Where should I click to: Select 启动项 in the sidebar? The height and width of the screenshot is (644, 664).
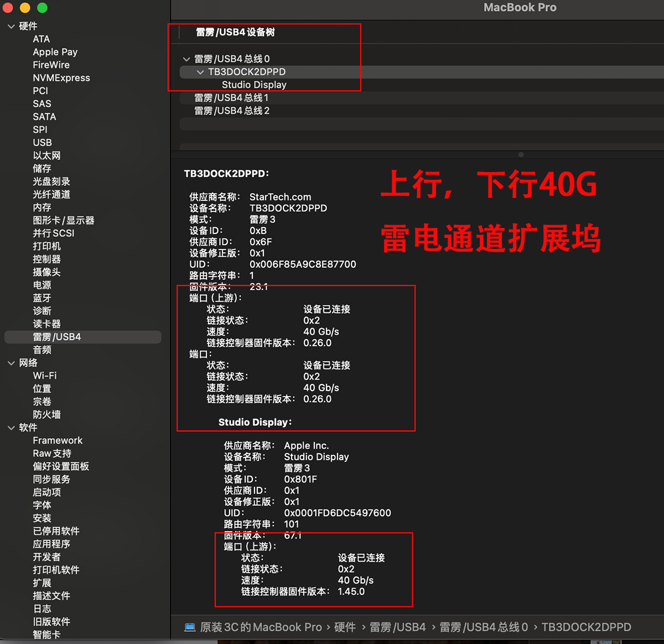(46, 492)
